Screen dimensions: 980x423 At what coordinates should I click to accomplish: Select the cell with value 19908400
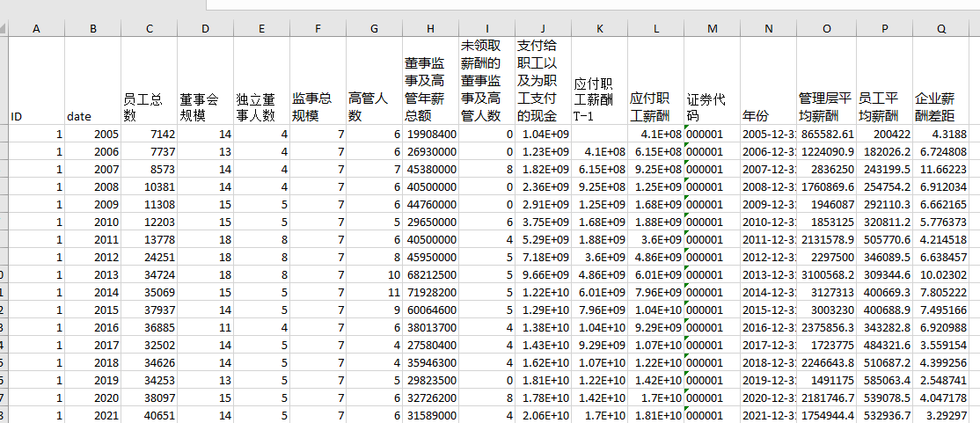[430, 134]
